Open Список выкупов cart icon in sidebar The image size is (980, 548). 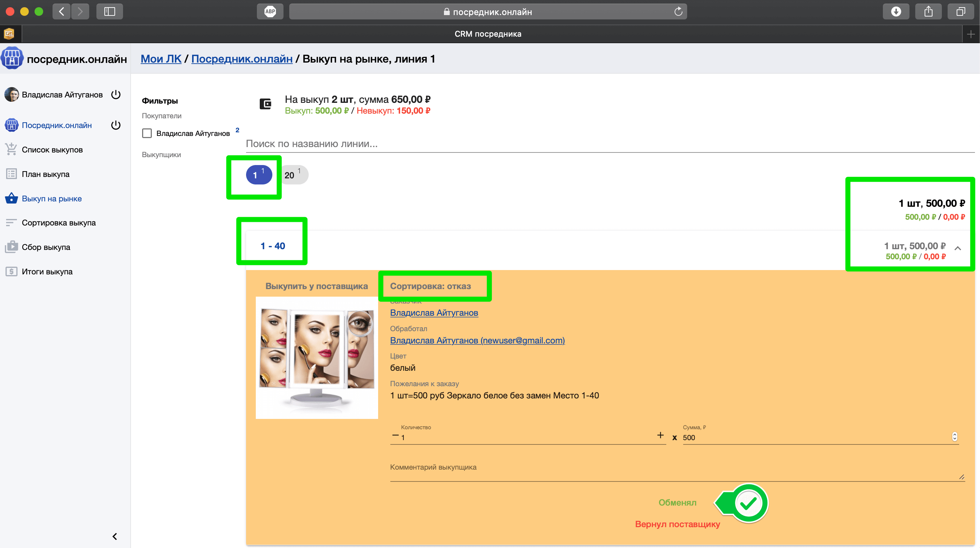pos(11,150)
